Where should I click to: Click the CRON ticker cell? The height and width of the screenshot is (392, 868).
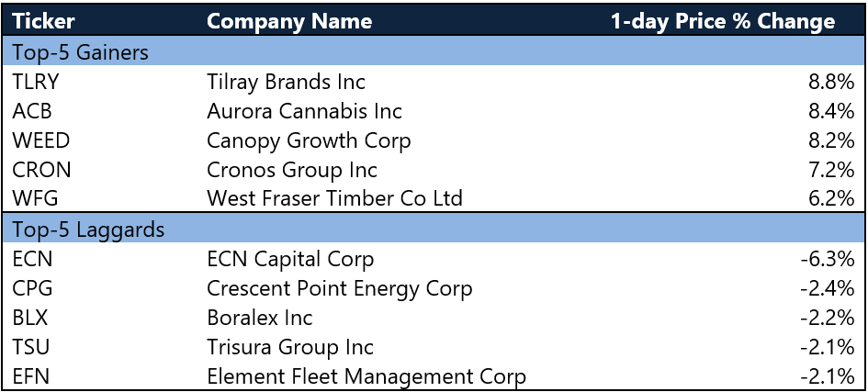coord(41,170)
